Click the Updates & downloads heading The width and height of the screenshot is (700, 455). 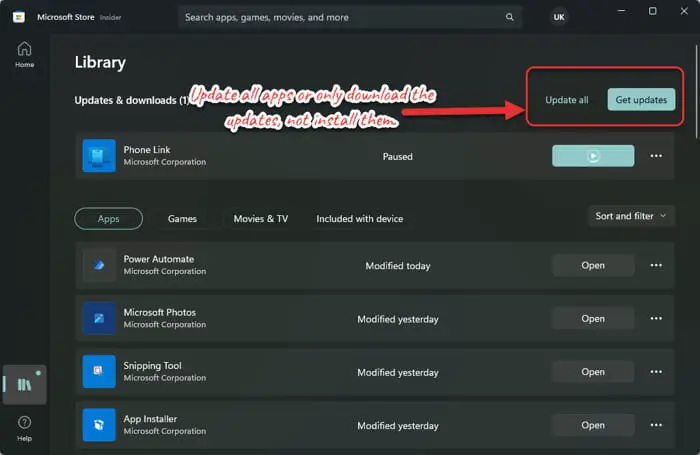click(x=132, y=100)
